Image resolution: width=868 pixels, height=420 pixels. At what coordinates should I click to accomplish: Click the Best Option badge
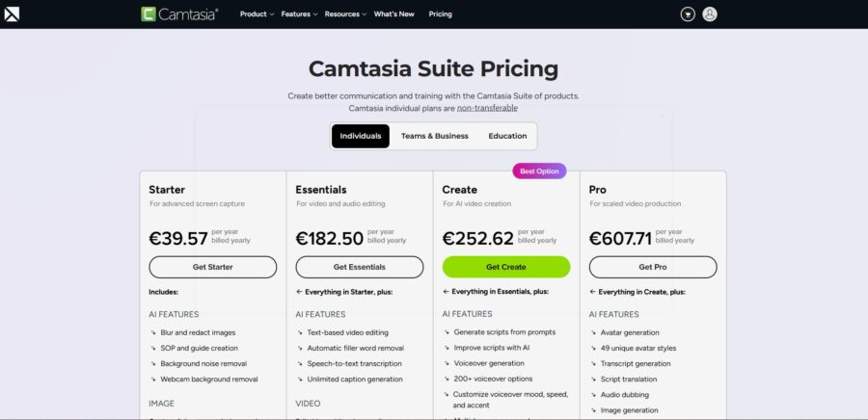[539, 171]
